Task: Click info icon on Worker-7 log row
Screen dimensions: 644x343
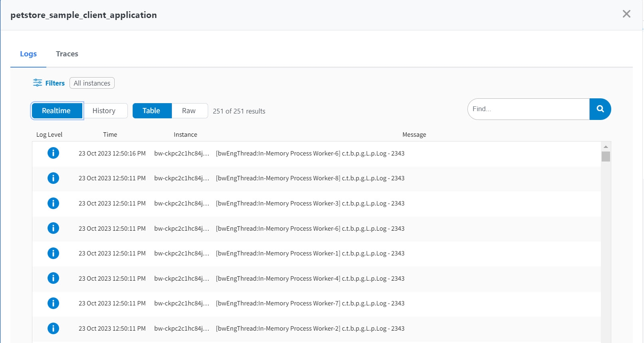Action: [53, 303]
